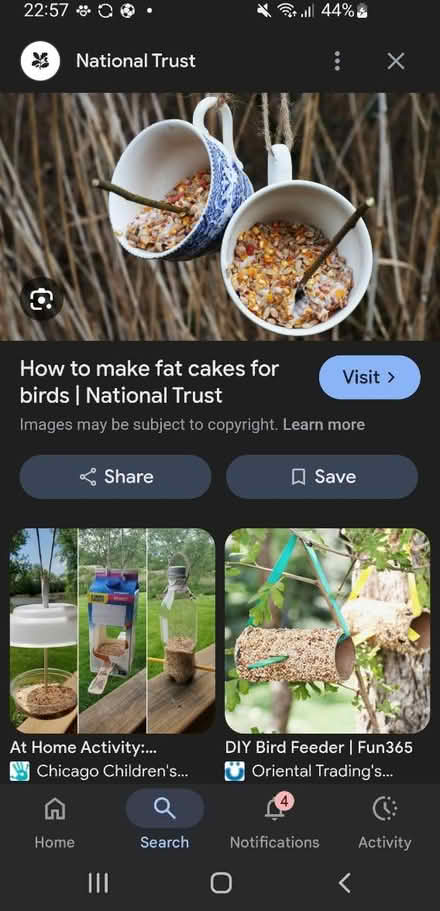Screen dimensions: 440x911
Task: Share this image
Action: point(116,477)
